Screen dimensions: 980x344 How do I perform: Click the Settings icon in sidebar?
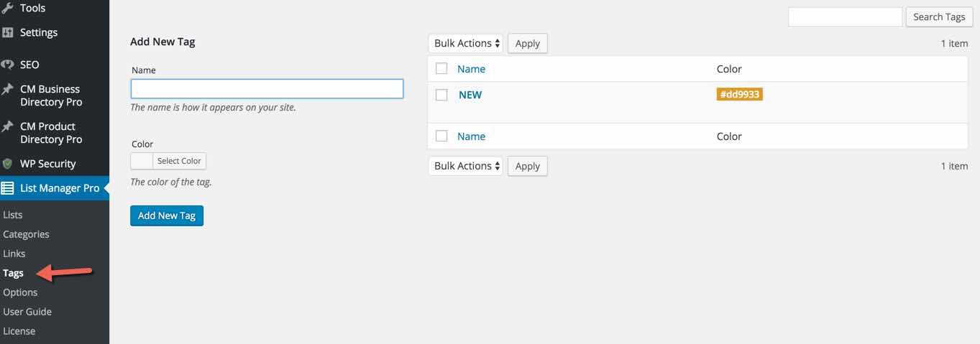(x=8, y=32)
